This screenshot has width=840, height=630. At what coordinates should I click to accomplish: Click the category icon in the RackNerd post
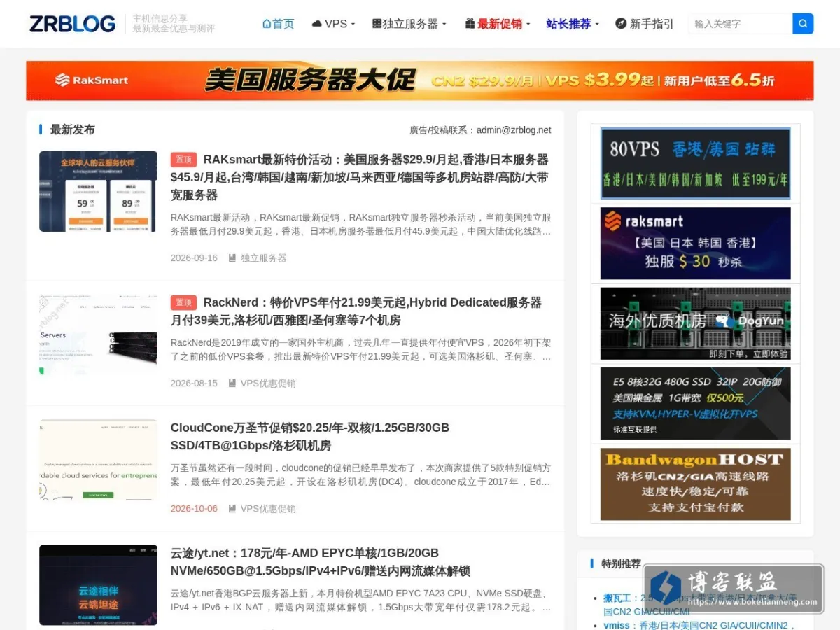[x=232, y=384]
